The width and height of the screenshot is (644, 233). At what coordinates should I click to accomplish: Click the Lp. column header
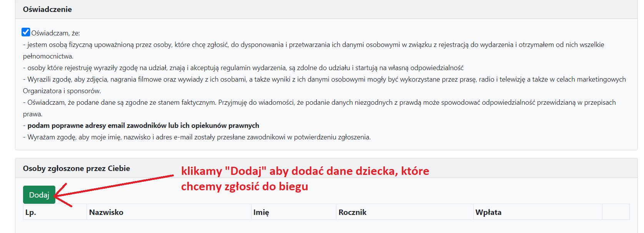click(x=31, y=212)
